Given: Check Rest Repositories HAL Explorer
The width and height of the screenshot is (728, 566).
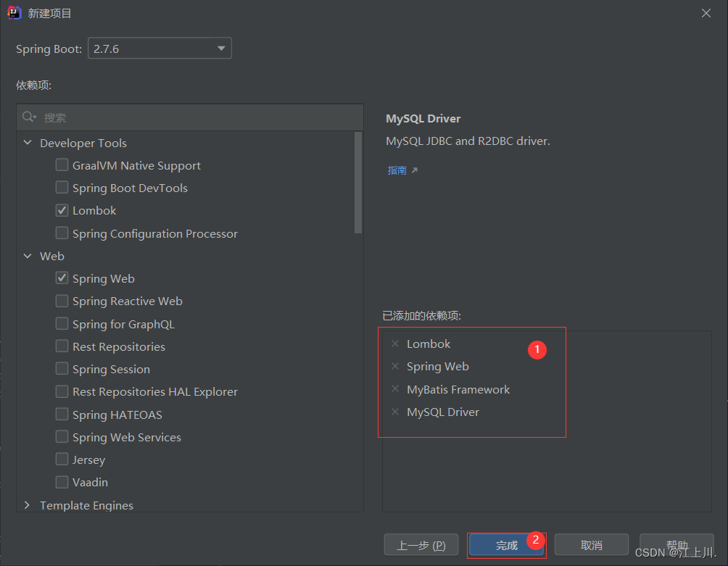Looking at the screenshot, I should pos(62,391).
